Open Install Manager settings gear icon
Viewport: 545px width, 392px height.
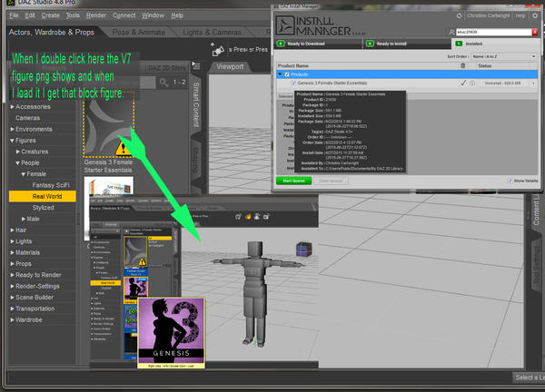[535, 15]
